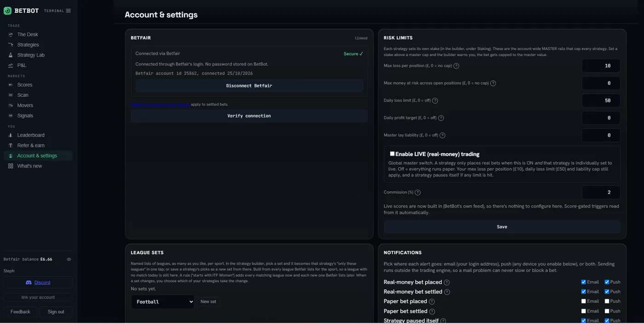Click the Scores icon in sidebar
Screen dimensions: 644x324
coord(11,85)
